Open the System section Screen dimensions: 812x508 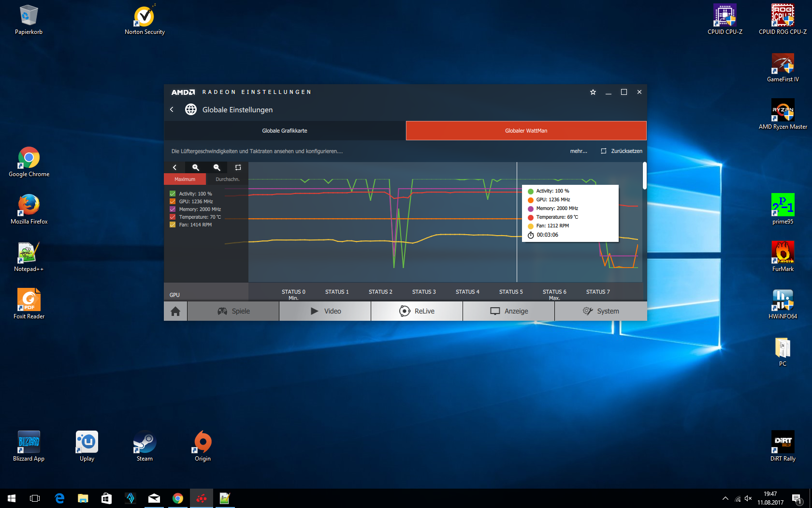click(601, 311)
